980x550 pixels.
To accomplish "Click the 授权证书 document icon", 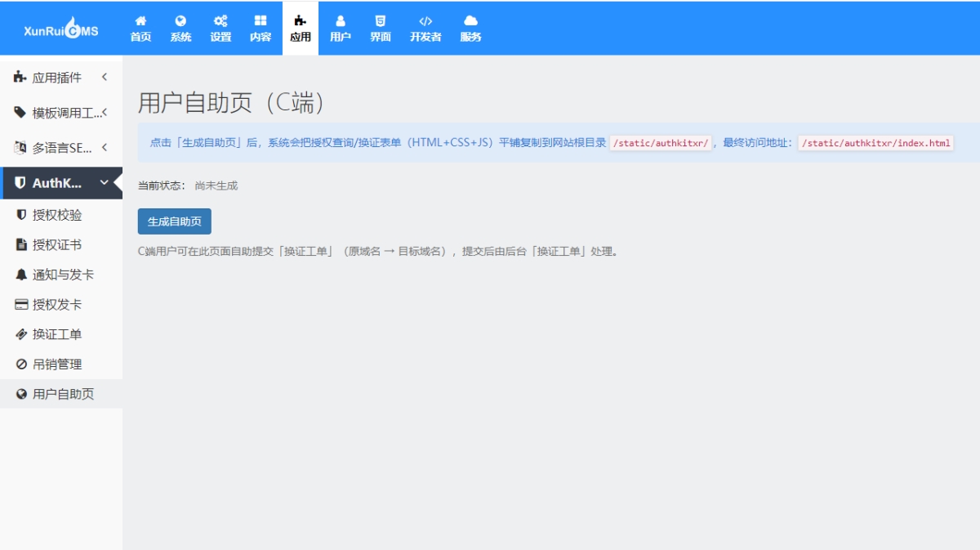I will tap(22, 244).
